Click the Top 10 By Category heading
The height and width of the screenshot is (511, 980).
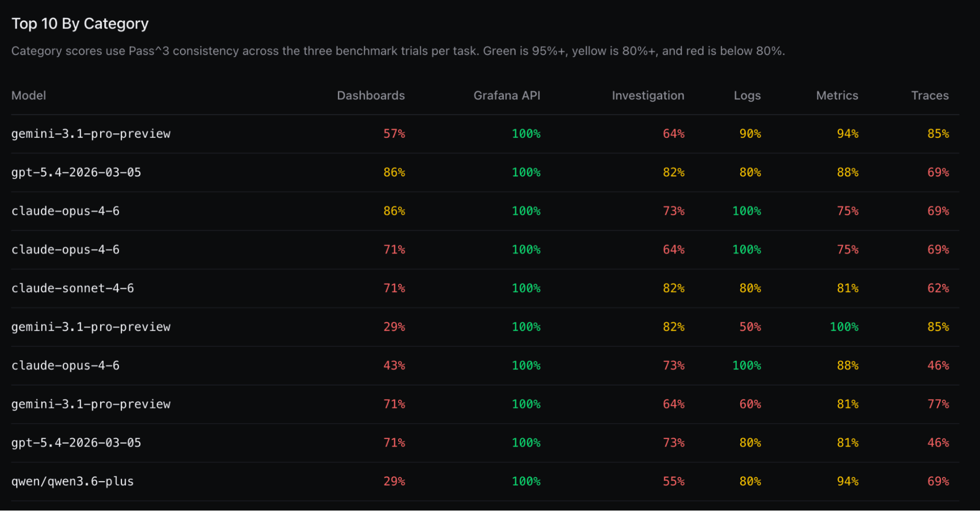pyautogui.click(x=80, y=24)
